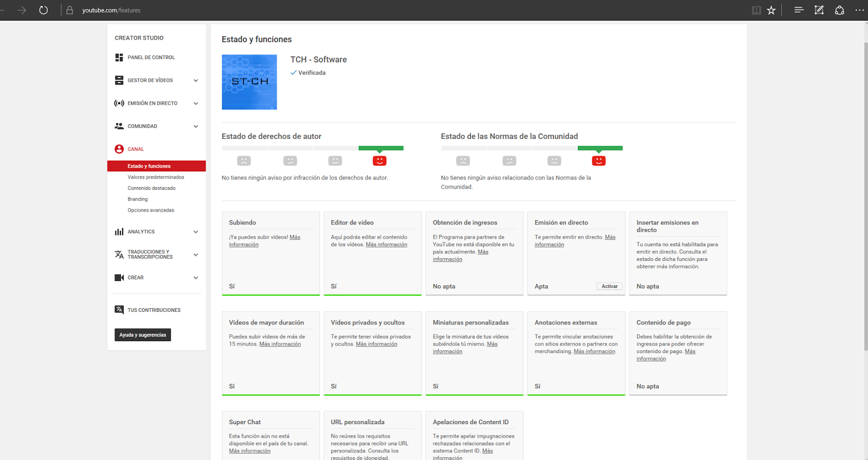This screenshot has height=460, width=868.
Task: Click the Tus Contribuciones icon
Action: (x=119, y=310)
